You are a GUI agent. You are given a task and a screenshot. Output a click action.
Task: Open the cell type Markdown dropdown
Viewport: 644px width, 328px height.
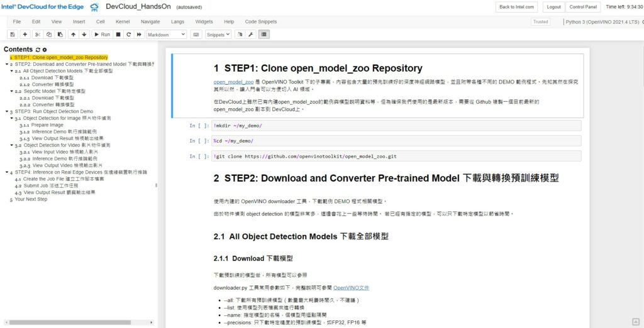(x=167, y=35)
